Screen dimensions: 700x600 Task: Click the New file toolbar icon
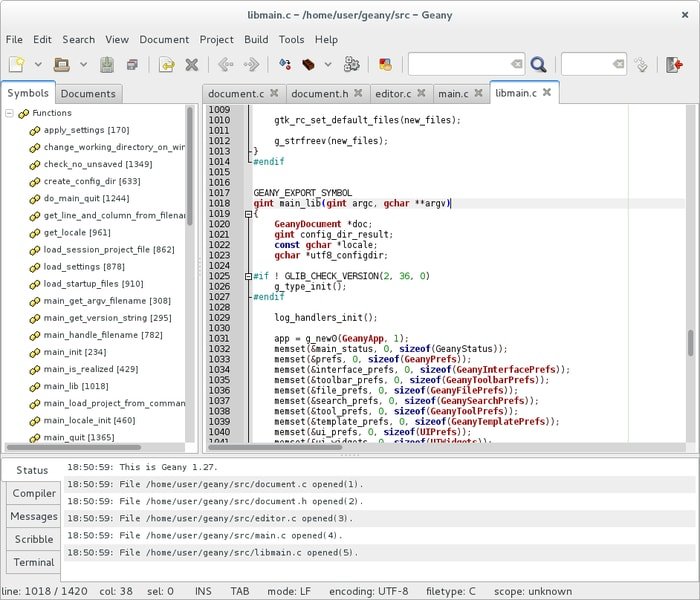click(x=16, y=65)
